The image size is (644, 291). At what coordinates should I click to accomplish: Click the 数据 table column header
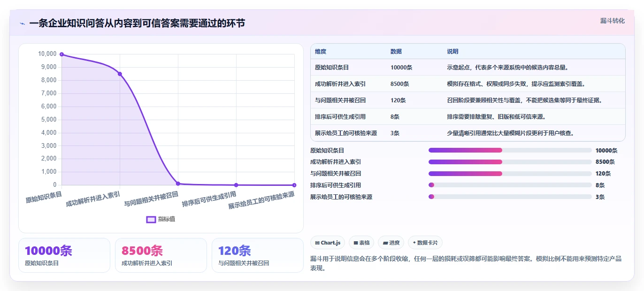396,52
